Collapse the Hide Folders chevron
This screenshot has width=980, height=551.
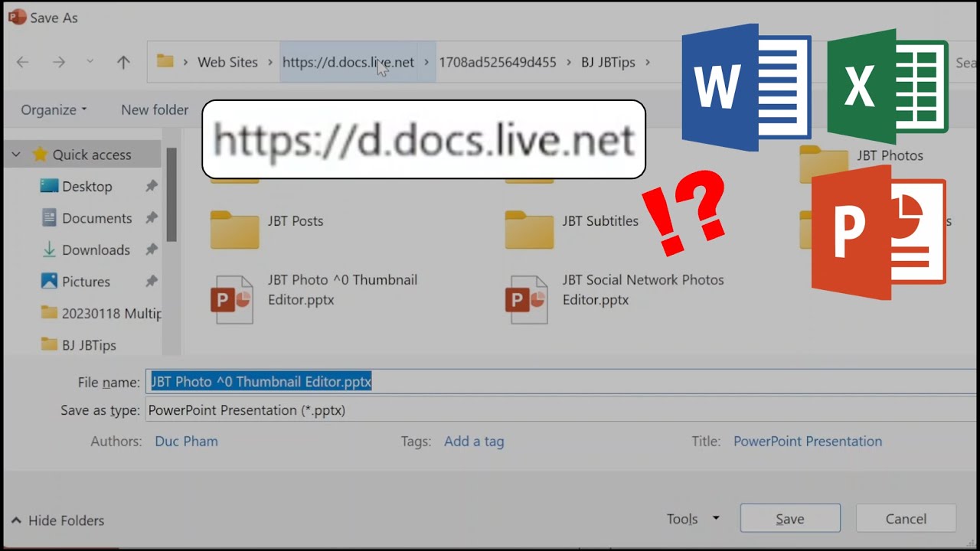coord(15,520)
